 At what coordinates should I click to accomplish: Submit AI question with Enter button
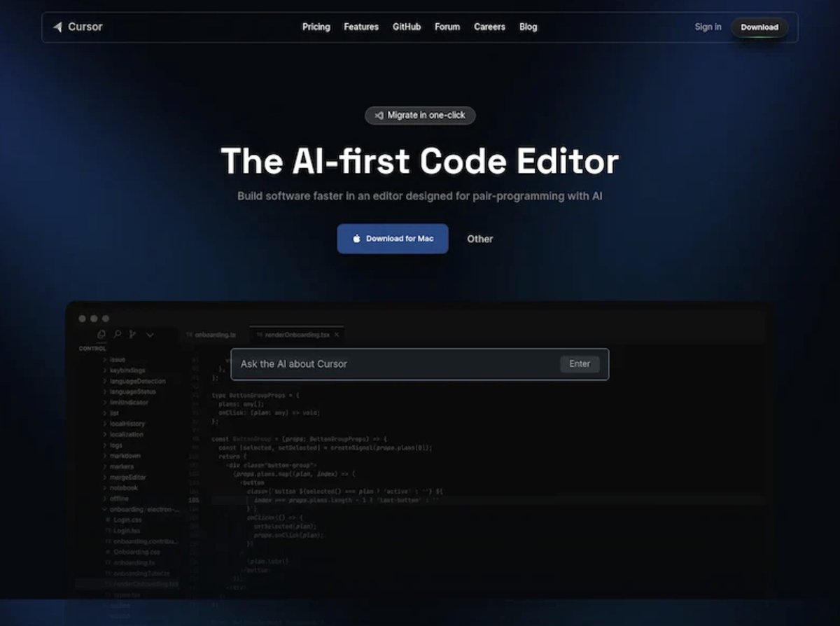click(580, 364)
